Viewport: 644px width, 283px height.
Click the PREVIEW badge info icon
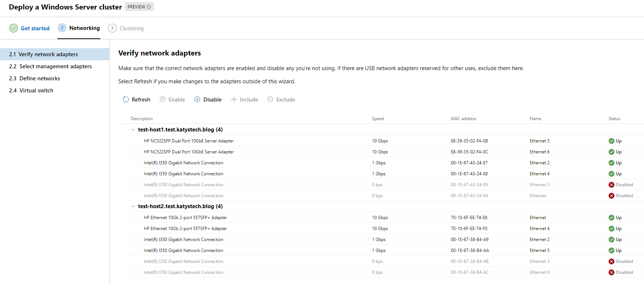(149, 7)
